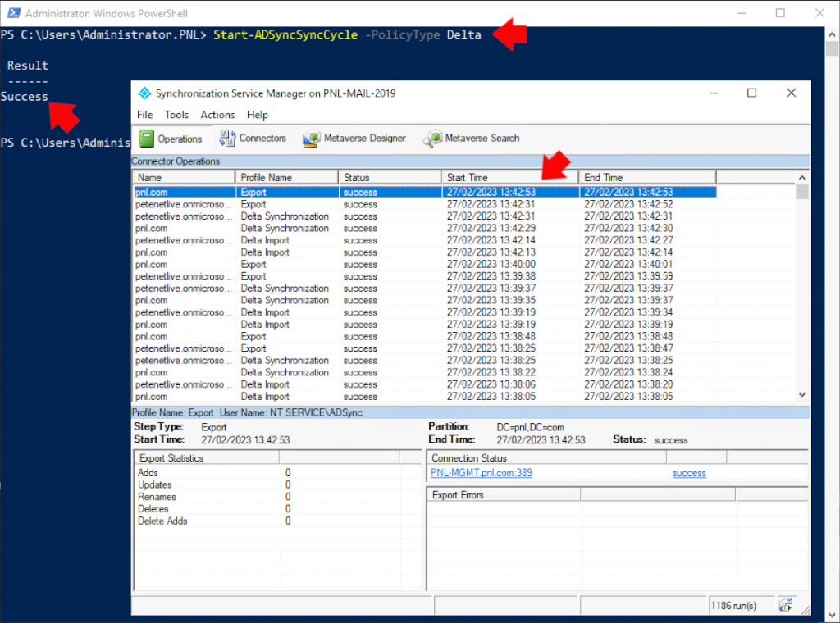Click the success link in Connection Status
The height and width of the screenshot is (623, 840).
pos(688,473)
